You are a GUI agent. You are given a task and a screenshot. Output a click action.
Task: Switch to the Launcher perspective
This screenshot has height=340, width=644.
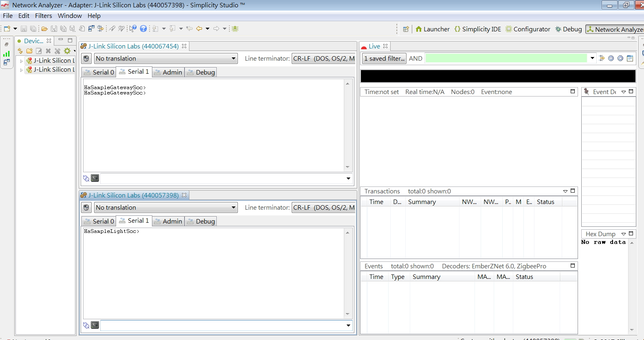[x=433, y=29]
